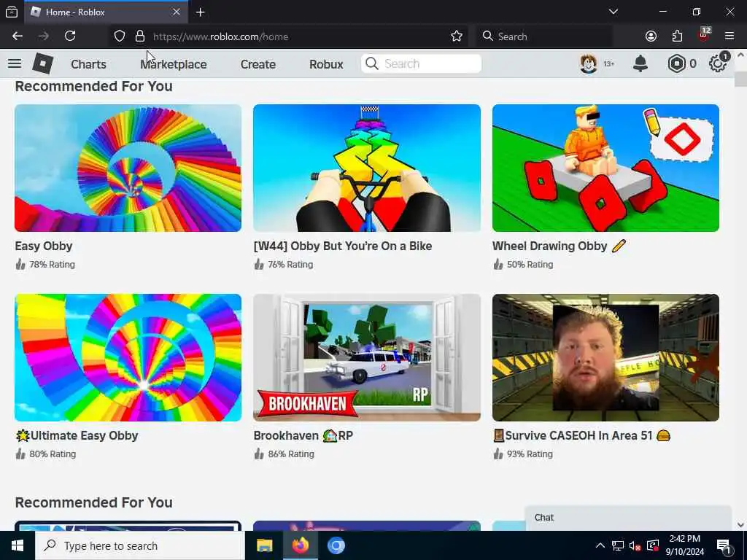Click the 86% Rating text
The width and height of the screenshot is (747, 560).
(x=291, y=454)
